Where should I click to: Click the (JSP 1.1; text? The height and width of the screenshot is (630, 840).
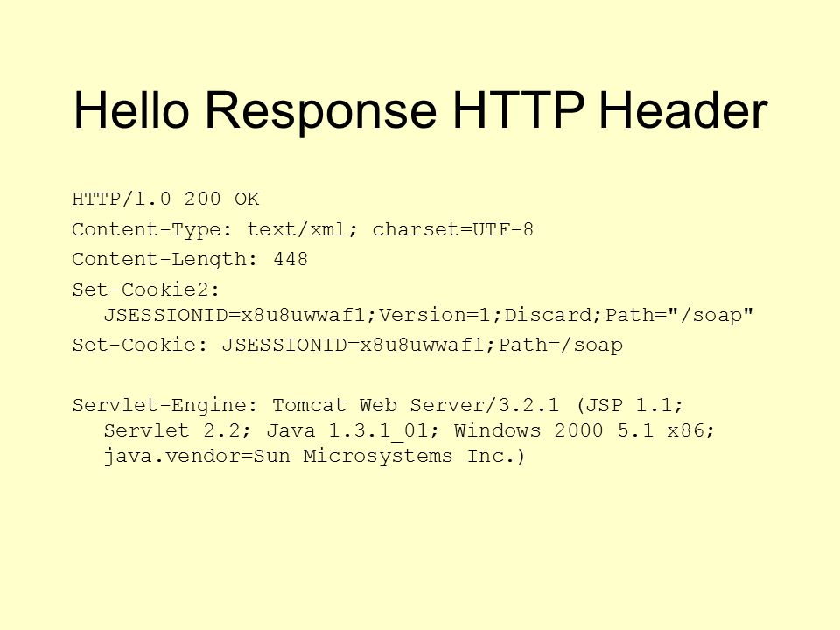pyautogui.click(x=630, y=405)
